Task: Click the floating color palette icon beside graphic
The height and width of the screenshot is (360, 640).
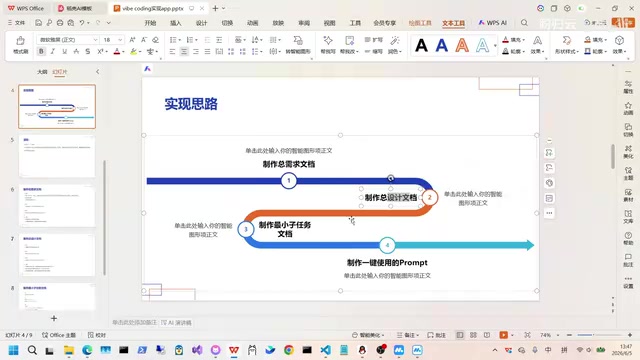Action: [x=549, y=183]
